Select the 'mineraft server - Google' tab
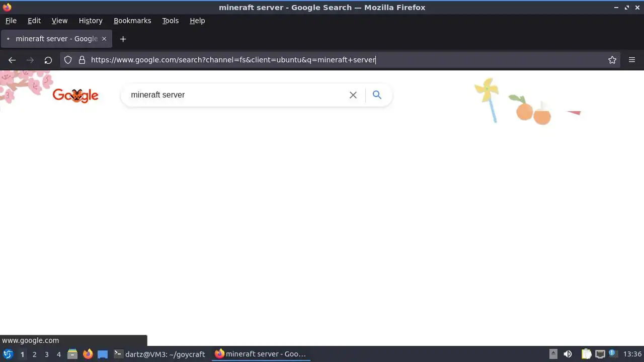The image size is (644, 362). pos(56,39)
